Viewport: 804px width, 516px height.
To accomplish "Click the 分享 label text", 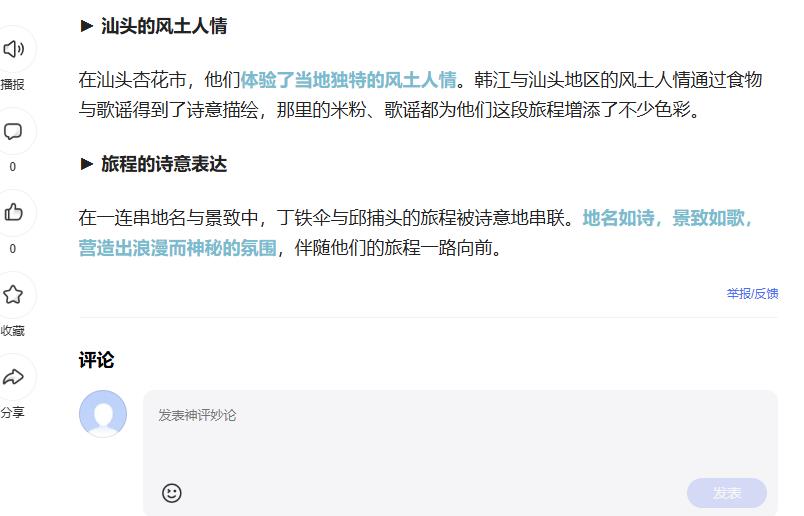I will [12, 412].
